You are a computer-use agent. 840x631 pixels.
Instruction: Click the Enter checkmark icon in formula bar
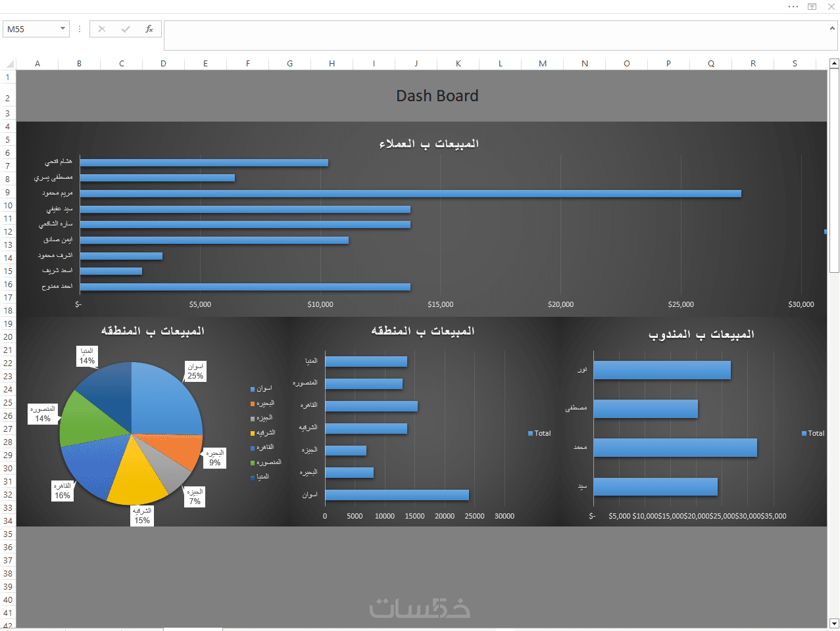pyautogui.click(x=126, y=29)
